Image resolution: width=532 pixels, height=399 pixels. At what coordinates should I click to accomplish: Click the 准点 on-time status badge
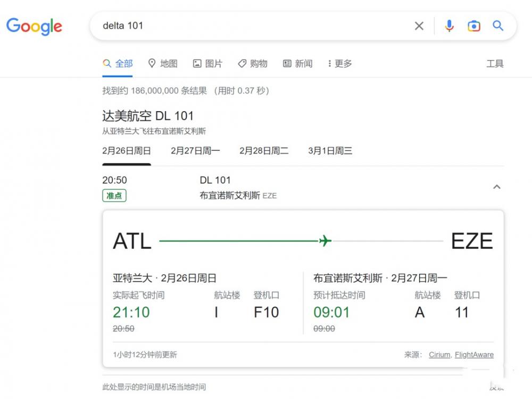coord(114,195)
